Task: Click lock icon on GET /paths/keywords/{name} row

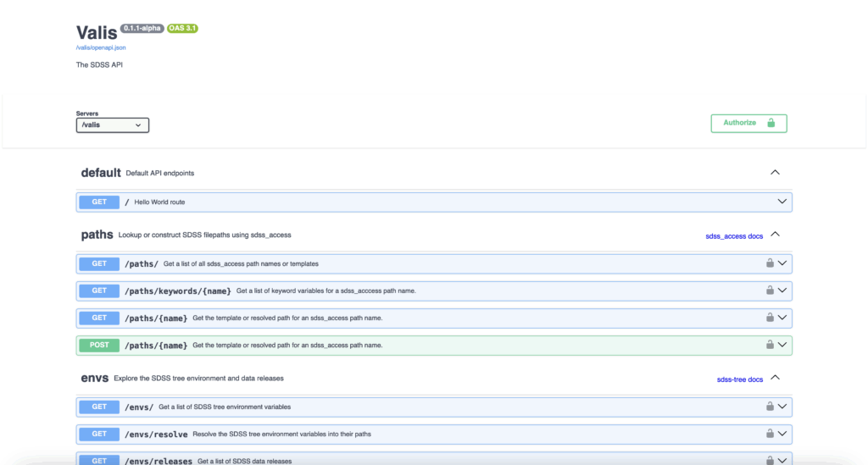Action: pos(770,291)
